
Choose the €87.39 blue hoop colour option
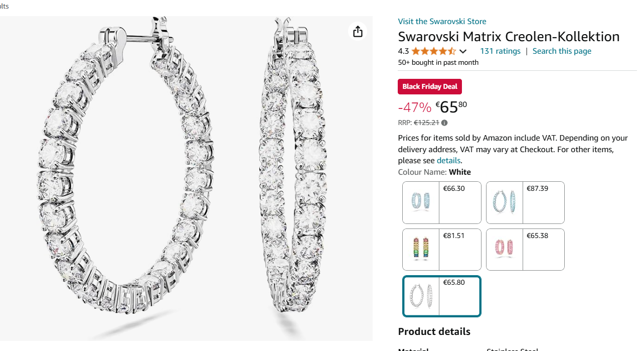point(525,202)
